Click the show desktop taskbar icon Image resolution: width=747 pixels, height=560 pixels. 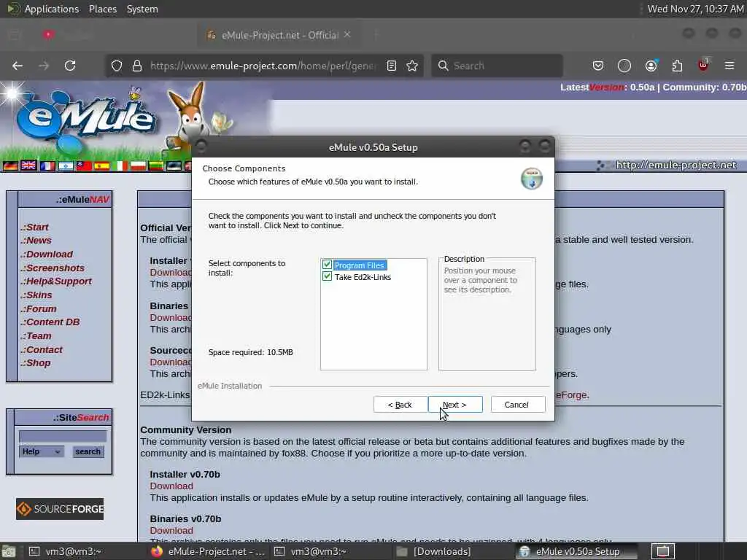(x=8, y=552)
